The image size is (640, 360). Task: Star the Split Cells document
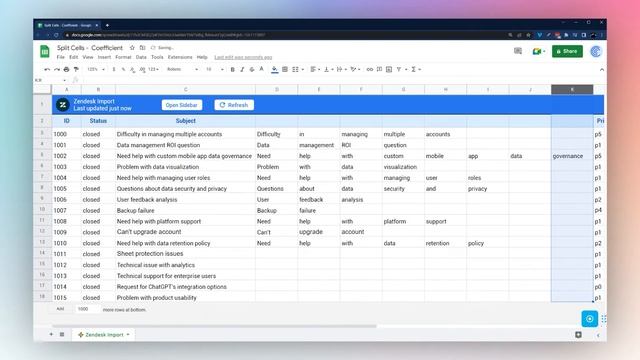132,48
